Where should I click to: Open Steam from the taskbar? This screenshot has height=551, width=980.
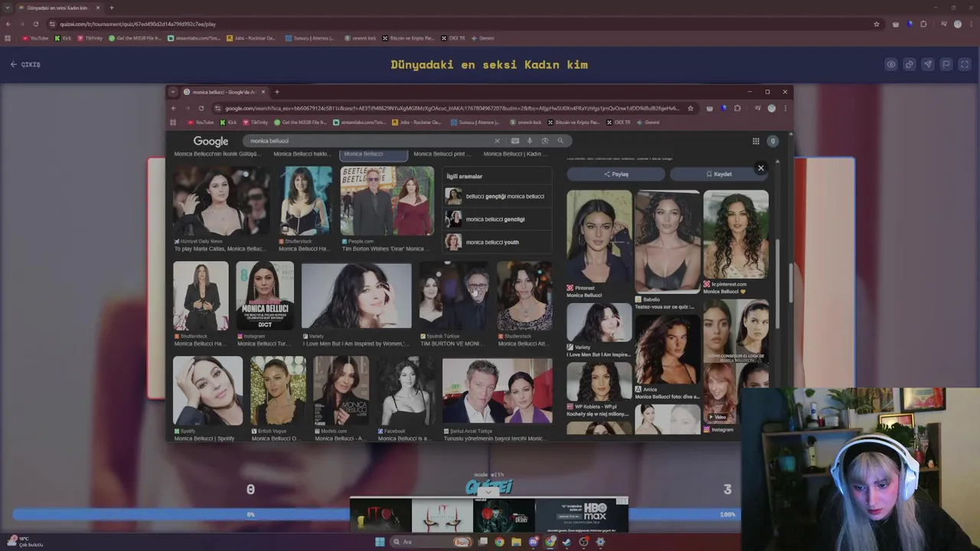click(x=567, y=542)
